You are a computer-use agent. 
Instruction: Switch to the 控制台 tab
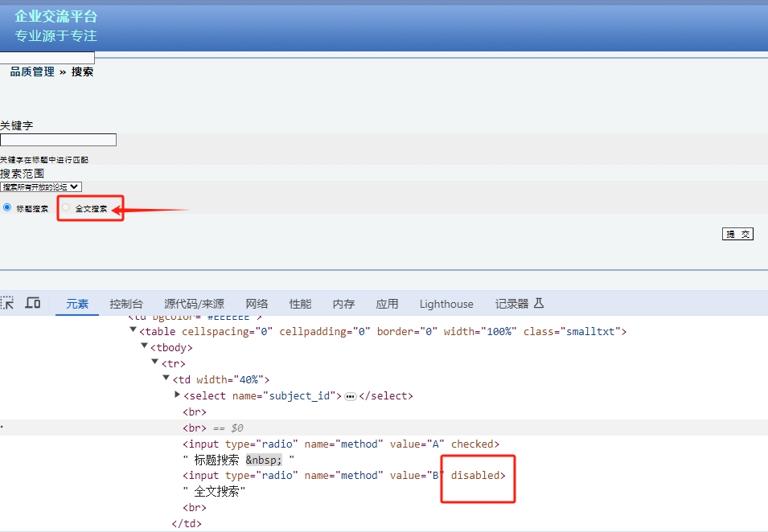click(x=126, y=304)
